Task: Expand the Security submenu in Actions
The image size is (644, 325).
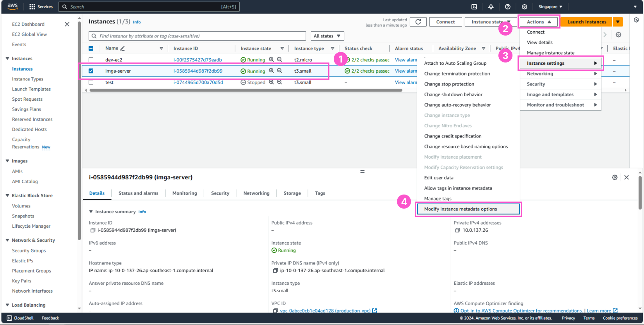Action: [561, 84]
